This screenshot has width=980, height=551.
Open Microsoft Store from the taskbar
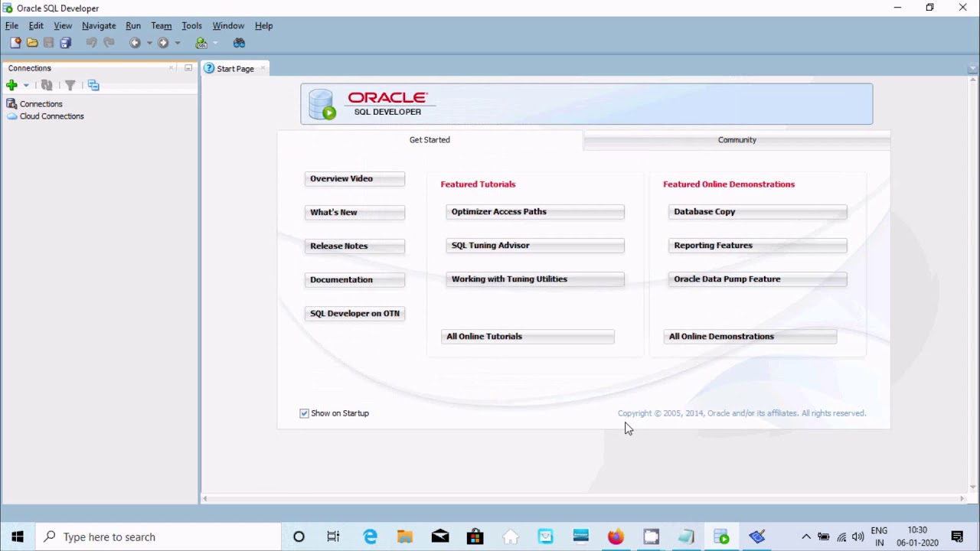[x=475, y=536]
